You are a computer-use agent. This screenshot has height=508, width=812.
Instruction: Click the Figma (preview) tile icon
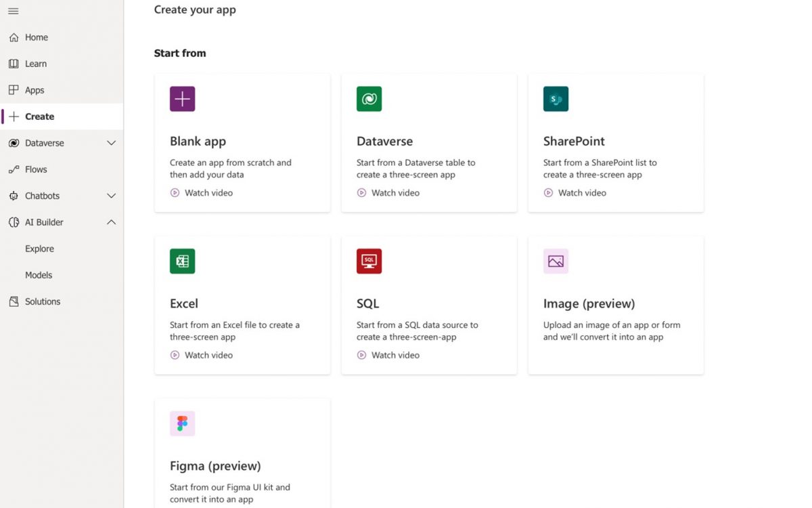coord(182,423)
